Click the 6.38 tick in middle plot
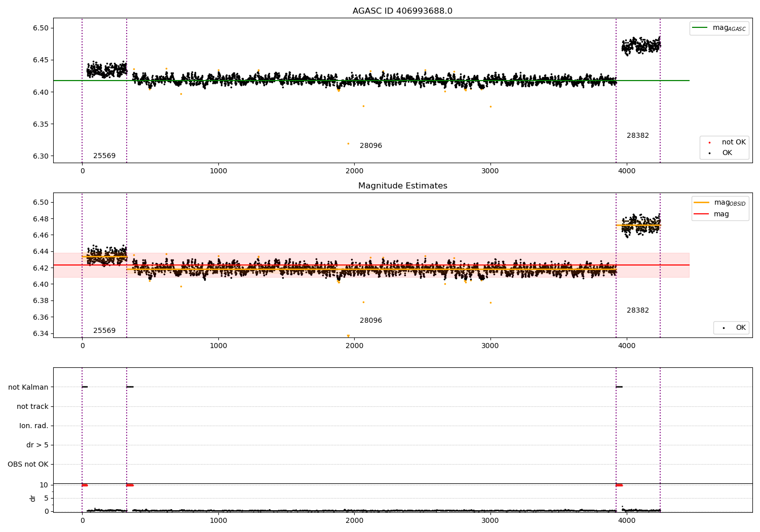This screenshot has width=760, height=532. coord(40,301)
